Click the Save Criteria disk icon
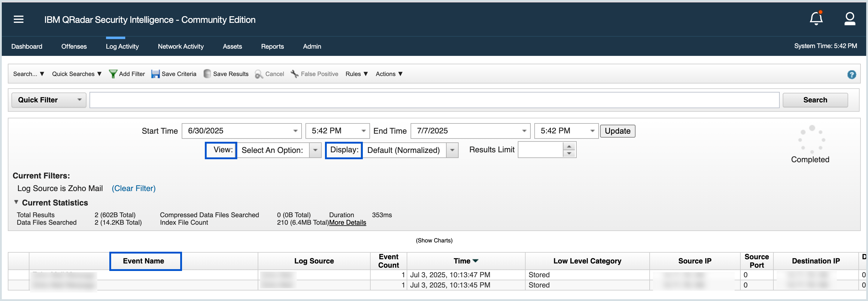The height and width of the screenshot is (301, 868). click(155, 74)
